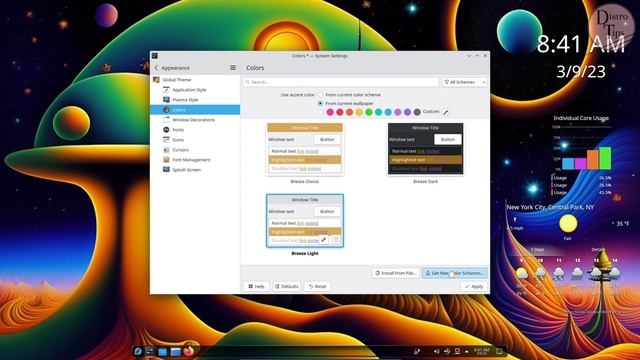This screenshot has width=640, height=360.
Task: Select the Breeze Dark scheme thumbnail
Action: tap(425, 149)
